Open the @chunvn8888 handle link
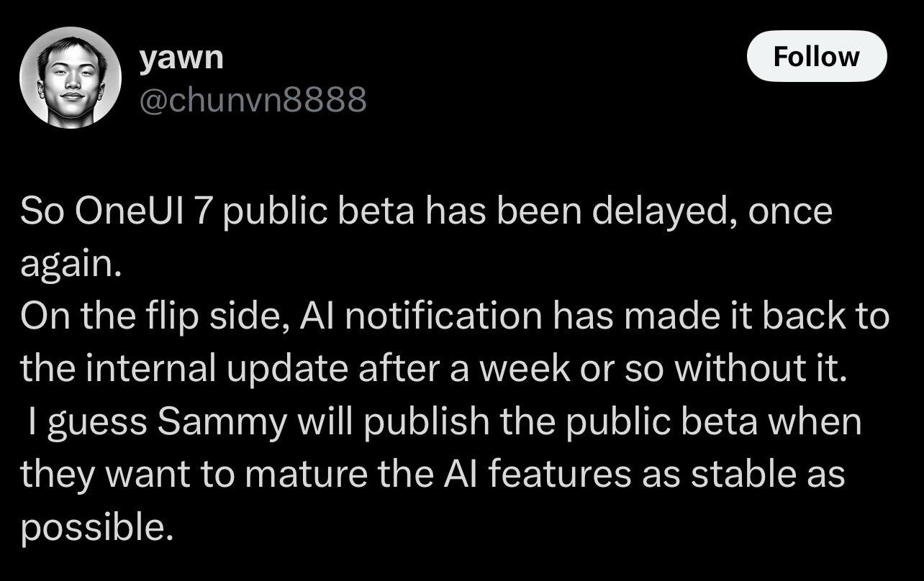The width and height of the screenshot is (924, 581). coord(253,100)
